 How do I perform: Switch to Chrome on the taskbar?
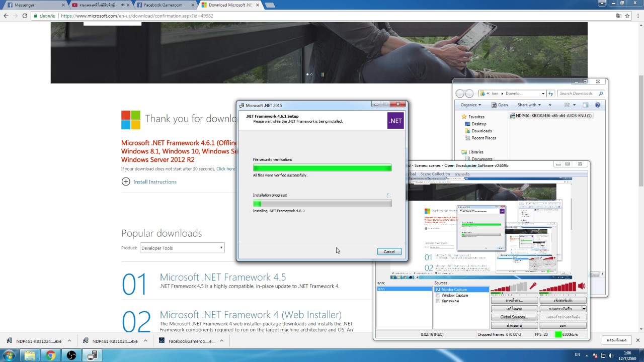[50, 355]
